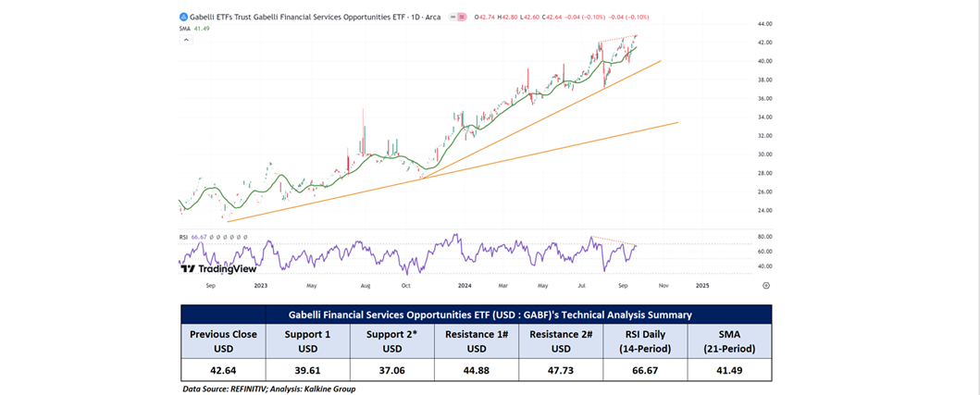Open the chart time-axis settings gear icon
Image resolution: width=980 pixels, height=395 pixels.
pyautogui.click(x=765, y=285)
